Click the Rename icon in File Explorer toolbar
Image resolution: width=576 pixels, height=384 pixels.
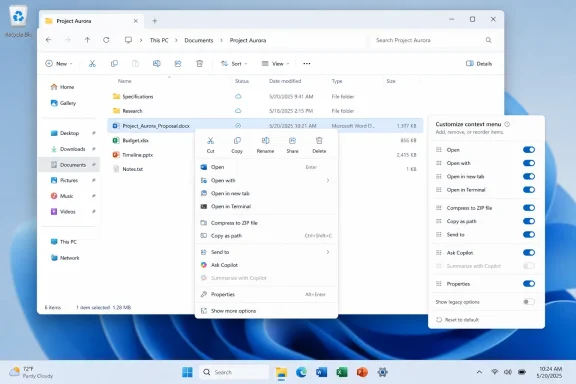[156, 64]
